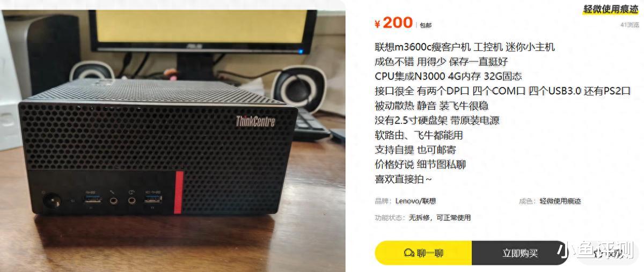Click the 小鱼评测 watermark
This screenshot has width=644, height=272.
pyautogui.click(x=596, y=250)
